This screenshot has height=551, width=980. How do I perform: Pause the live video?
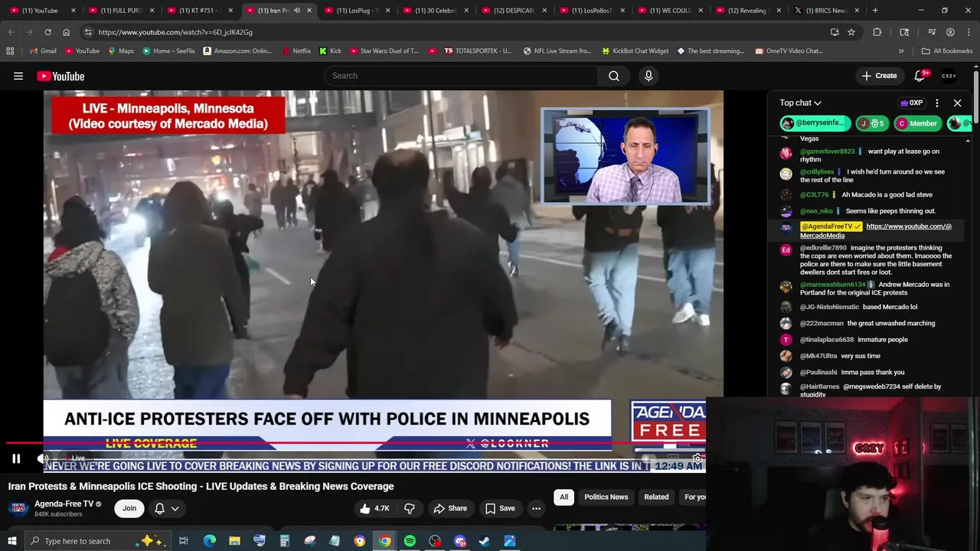click(x=16, y=458)
